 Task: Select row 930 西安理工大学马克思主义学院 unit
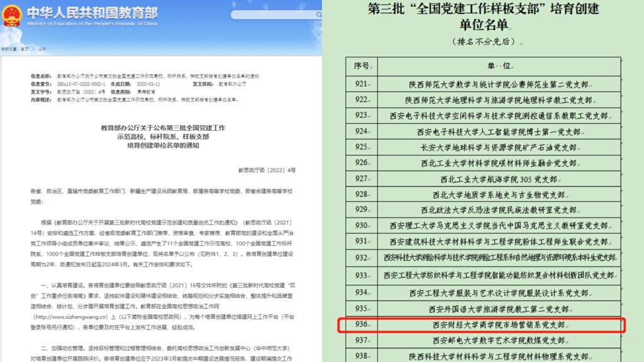pyautogui.click(x=499, y=226)
